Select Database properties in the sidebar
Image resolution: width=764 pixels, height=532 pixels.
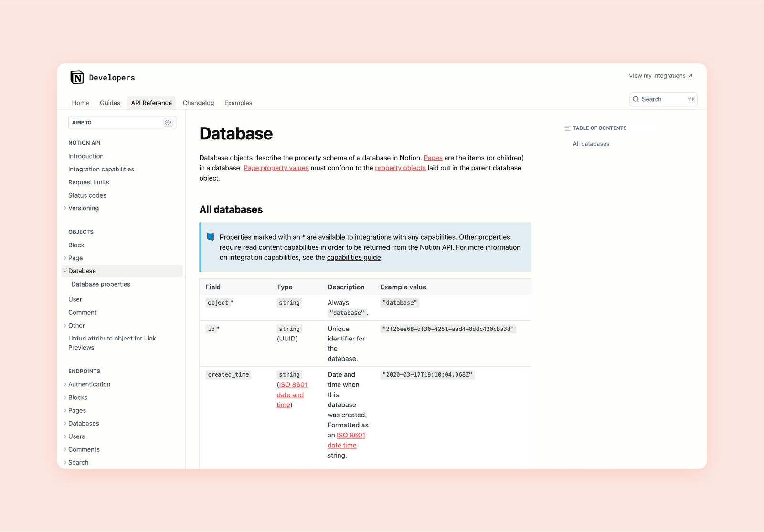[100, 284]
